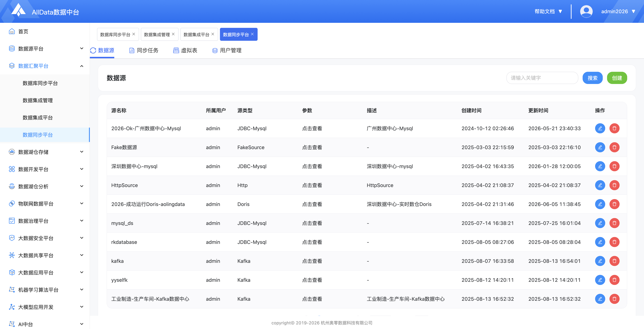Viewport: 644px width, 329px height.
Task: Edit the 2026-Ok-广州数据中心-Mysql data source
Action: coord(600,128)
